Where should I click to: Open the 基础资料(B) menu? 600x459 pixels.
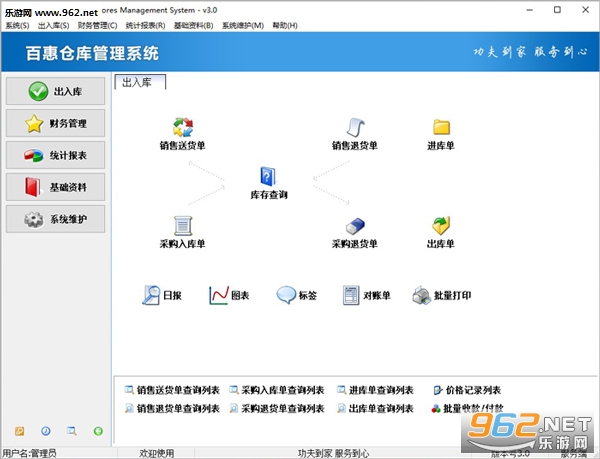pos(194,26)
